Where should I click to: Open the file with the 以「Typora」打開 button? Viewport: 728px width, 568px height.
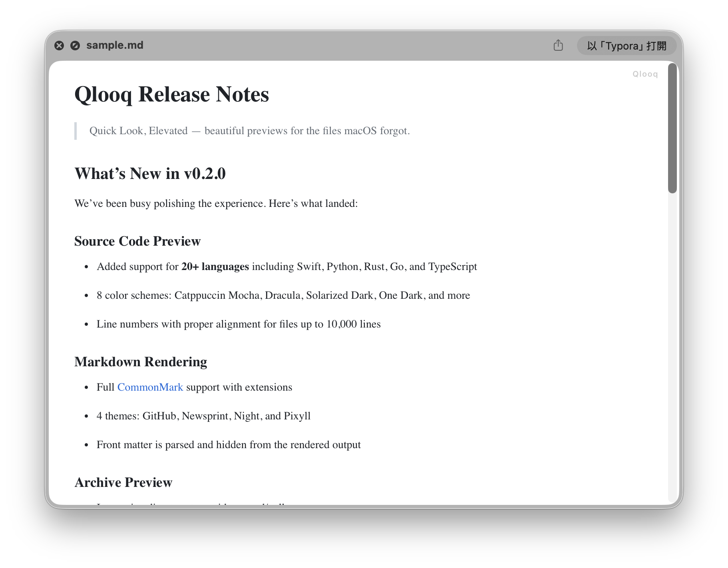pos(626,46)
